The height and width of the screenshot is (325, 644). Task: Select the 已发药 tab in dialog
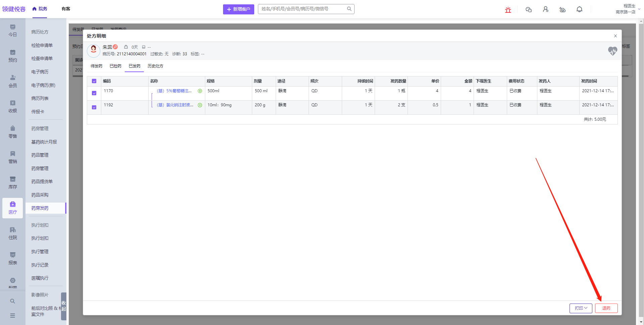point(135,66)
